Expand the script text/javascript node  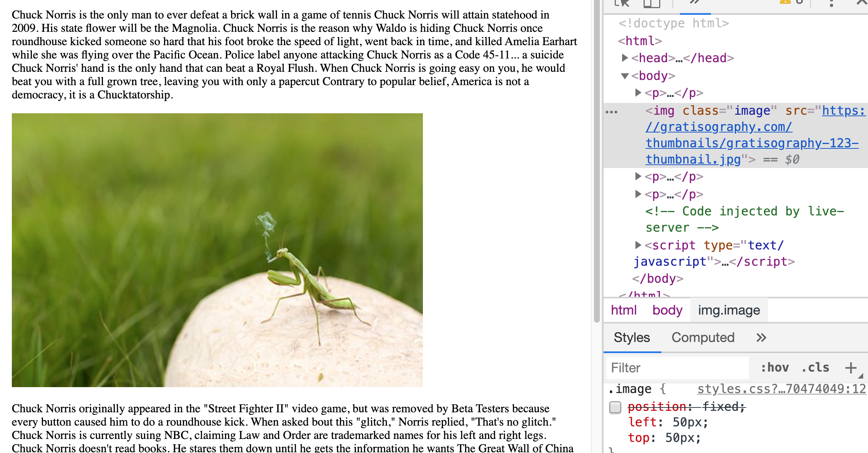pyautogui.click(x=638, y=245)
